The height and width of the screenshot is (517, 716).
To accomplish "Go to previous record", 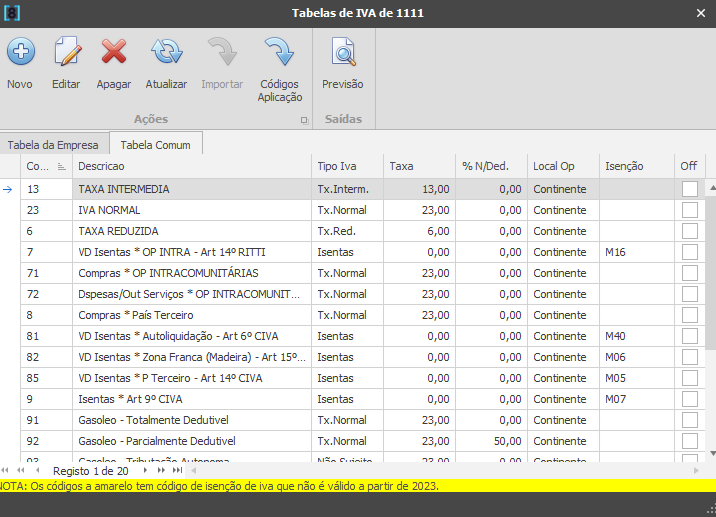I will tap(37, 470).
